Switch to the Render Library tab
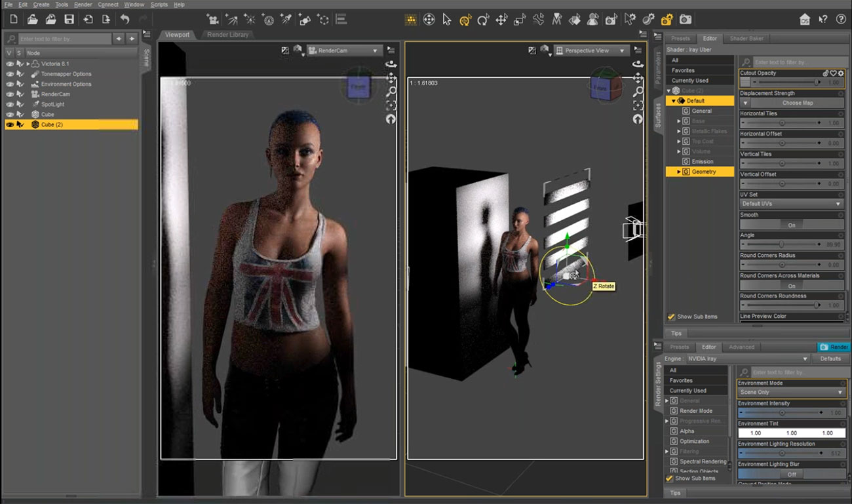 228,35
